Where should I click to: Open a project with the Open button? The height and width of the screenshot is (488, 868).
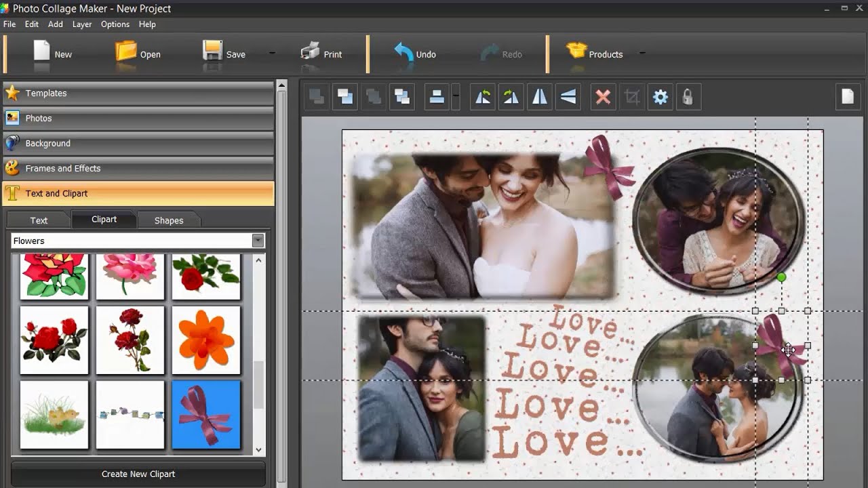[138, 54]
